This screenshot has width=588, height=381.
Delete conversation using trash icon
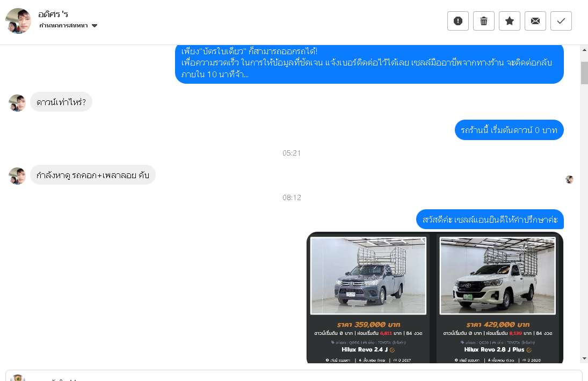[x=484, y=21]
